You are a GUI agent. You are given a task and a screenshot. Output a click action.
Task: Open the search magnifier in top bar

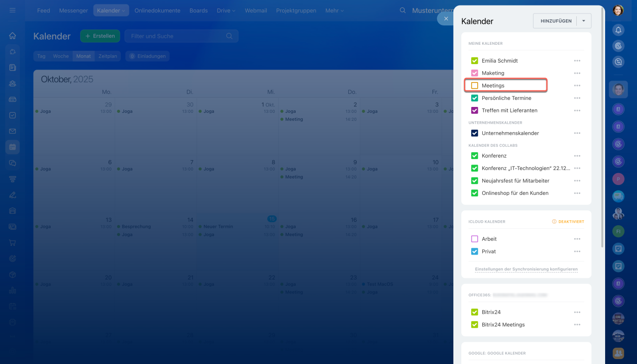pos(403,10)
